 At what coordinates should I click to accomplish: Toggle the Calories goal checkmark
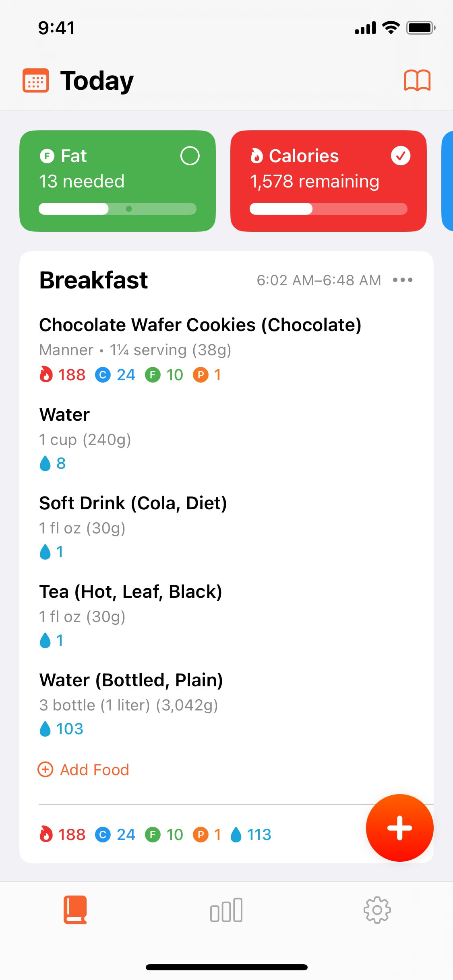pyautogui.click(x=401, y=156)
